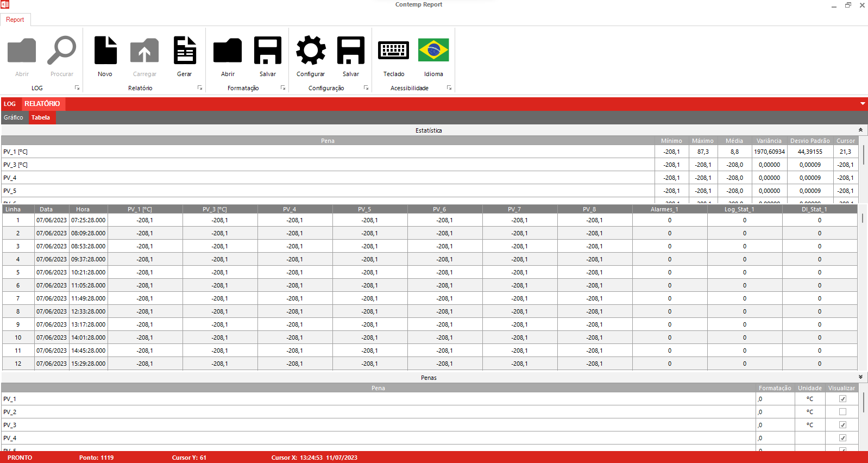The width and height of the screenshot is (868, 463).
Task: Save formatting with the Salvar icon
Action: pos(268,51)
